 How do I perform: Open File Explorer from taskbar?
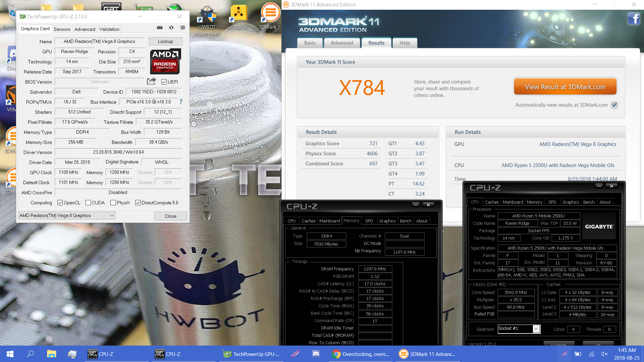51,354
